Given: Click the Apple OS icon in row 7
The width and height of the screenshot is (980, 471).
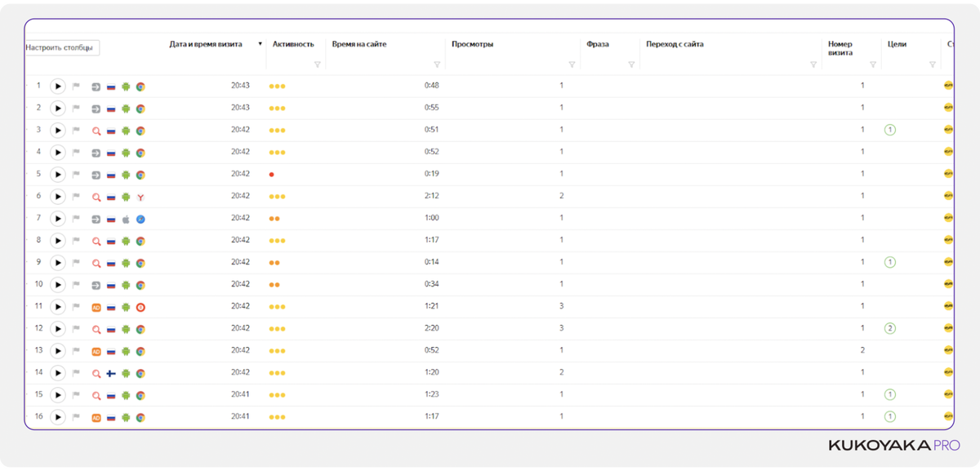Looking at the screenshot, I should tap(126, 218).
